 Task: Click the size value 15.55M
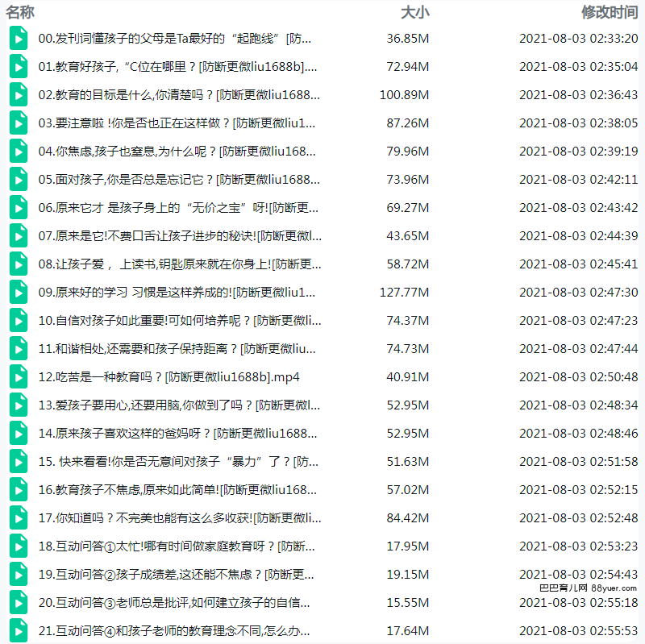pos(408,603)
